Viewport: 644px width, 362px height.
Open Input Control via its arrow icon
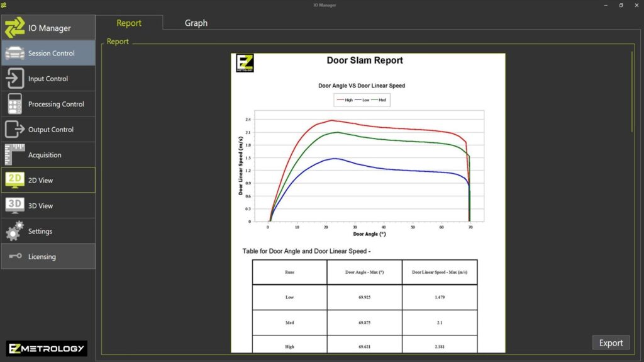(x=15, y=79)
